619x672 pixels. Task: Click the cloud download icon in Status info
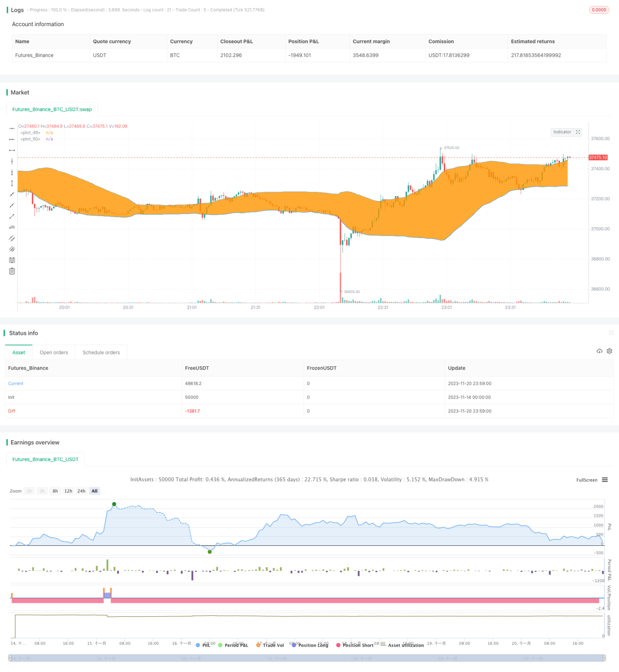coord(599,351)
